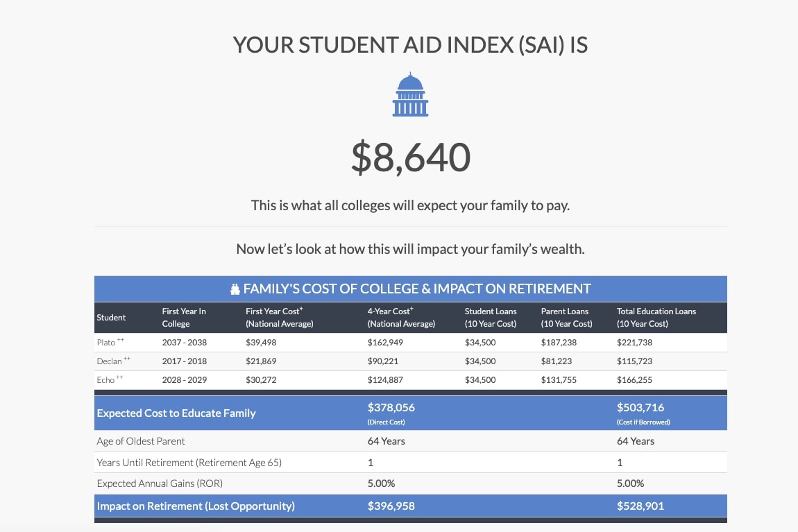The height and width of the screenshot is (532, 798).
Task: Click Plato's $221,738 total loans cell
Action: point(634,342)
